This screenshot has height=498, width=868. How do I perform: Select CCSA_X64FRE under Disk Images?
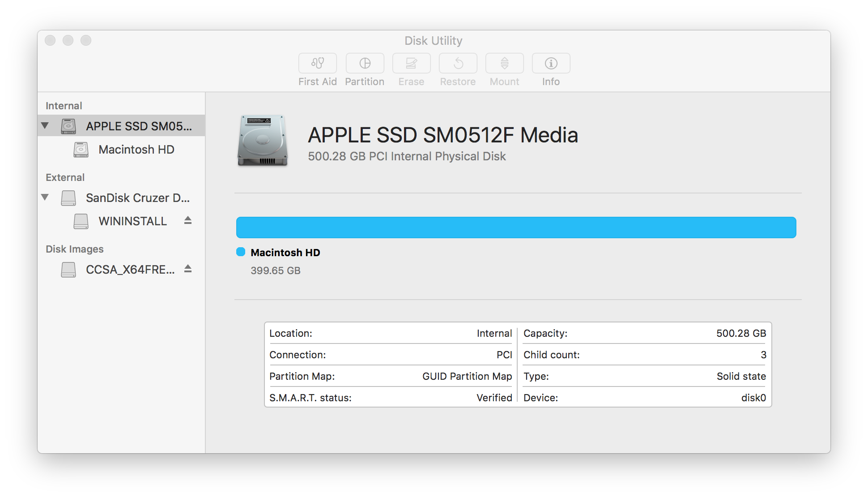point(130,270)
